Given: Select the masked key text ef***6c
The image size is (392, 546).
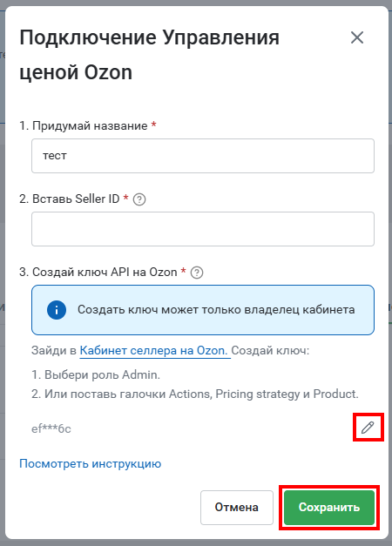Looking at the screenshot, I should (x=51, y=428).
